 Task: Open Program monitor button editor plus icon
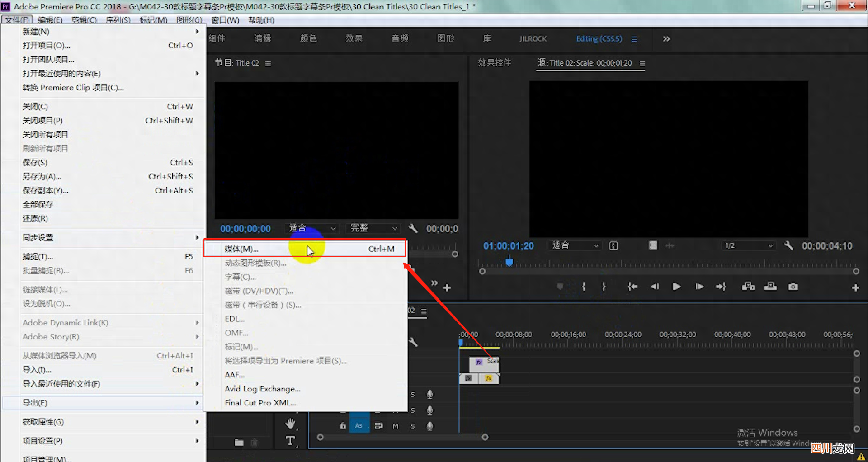[447, 288]
